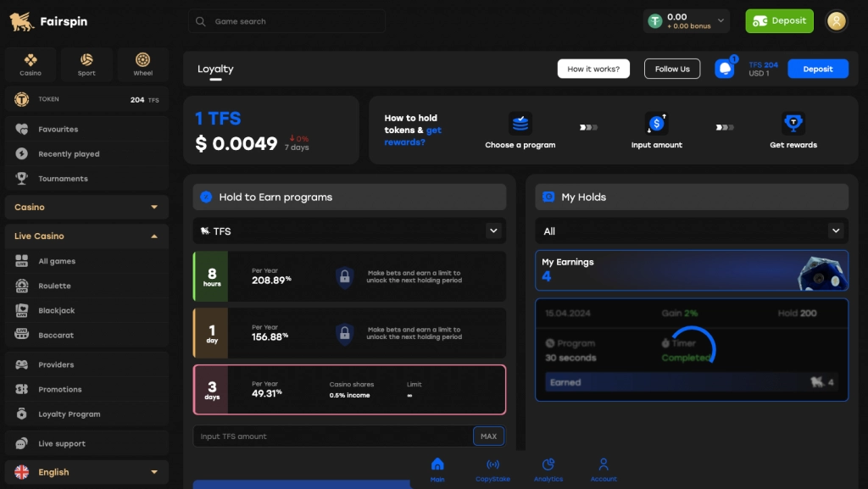Click the MAX amount button
The image size is (868, 489).
(x=488, y=436)
